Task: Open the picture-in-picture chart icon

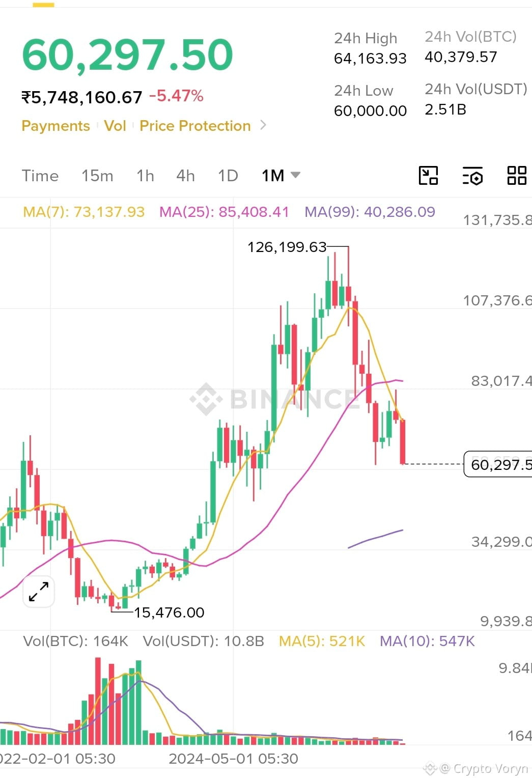Action: (428, 176)
